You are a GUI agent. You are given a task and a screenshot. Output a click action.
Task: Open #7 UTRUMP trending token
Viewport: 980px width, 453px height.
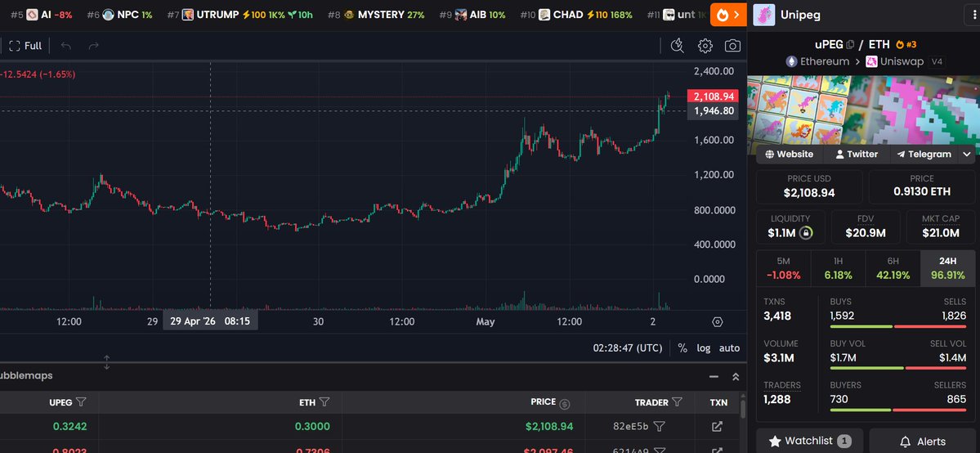point(240,15)
